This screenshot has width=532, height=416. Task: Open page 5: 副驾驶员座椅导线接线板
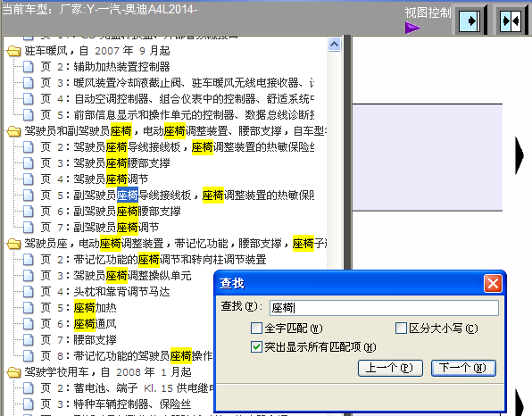click(x=177, y=196)
